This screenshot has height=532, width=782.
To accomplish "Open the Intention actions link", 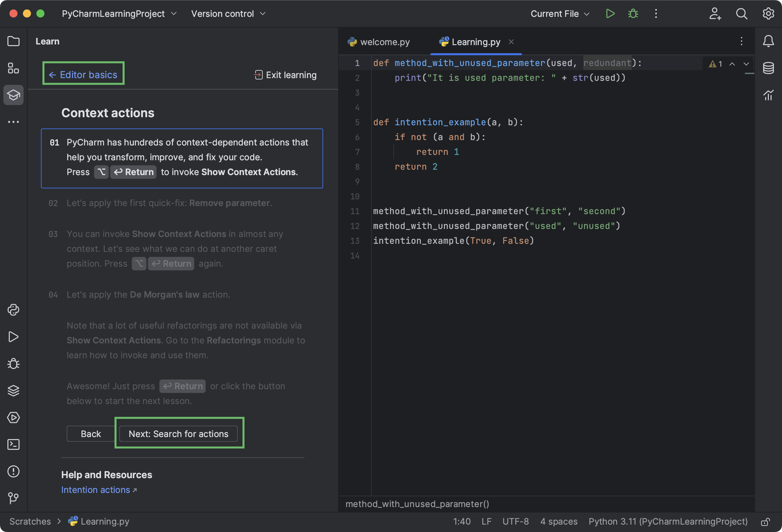I will [x=96, y=490].
